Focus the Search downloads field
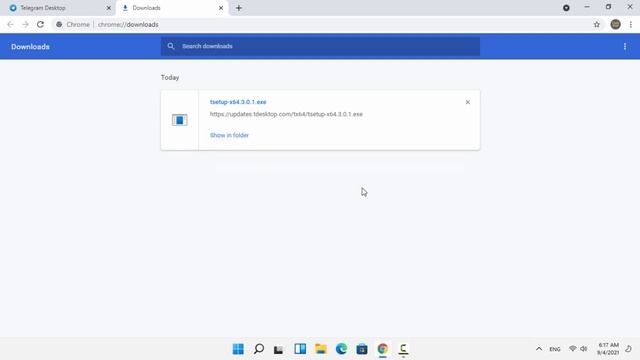The height and width of the screenshot is (360, 640). coord(320,46)
